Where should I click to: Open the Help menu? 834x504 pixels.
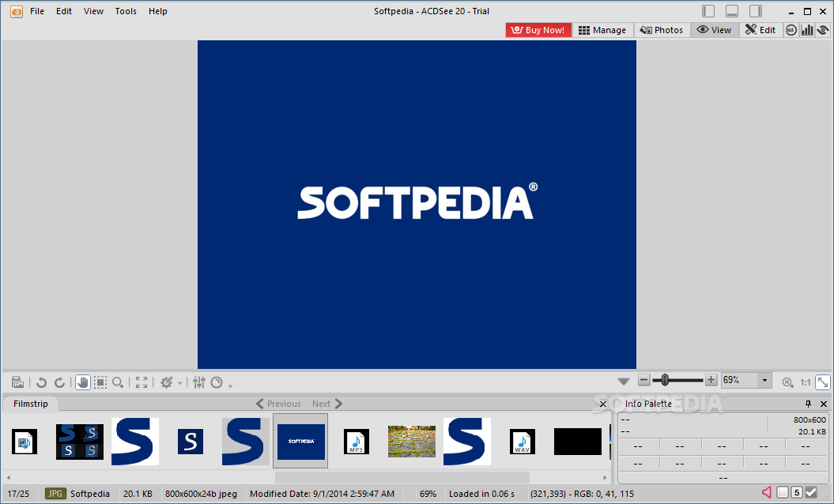click(x=158, y=11)
